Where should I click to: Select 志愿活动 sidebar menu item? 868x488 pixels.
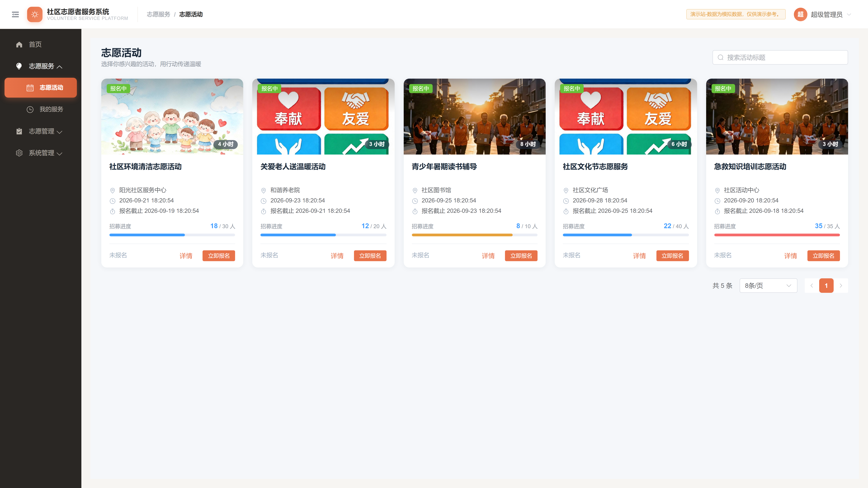(40, 88)
